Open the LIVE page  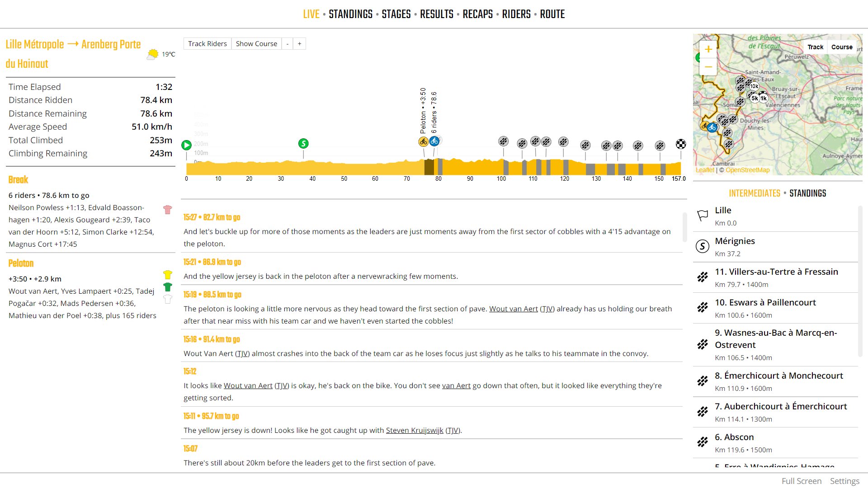[311, 14]
